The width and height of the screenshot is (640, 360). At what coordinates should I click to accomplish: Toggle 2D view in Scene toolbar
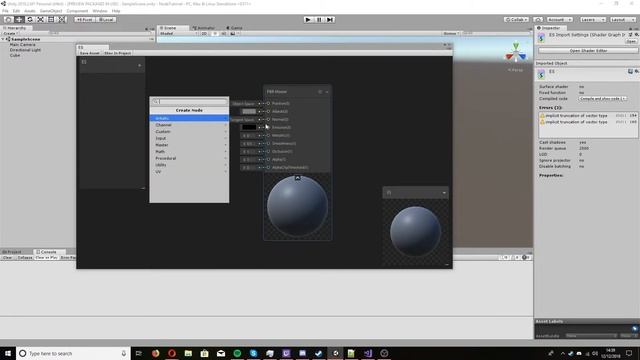204,33
